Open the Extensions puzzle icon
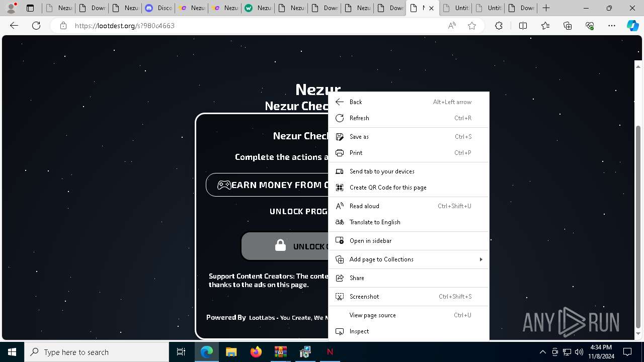The height and width of the screenshot is (362, 644). 499,26
